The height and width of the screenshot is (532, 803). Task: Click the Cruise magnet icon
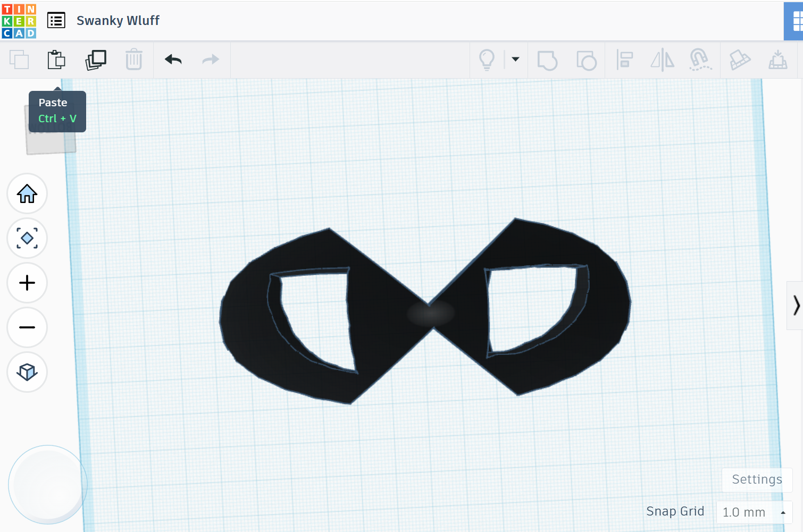(x=700, y=60)
